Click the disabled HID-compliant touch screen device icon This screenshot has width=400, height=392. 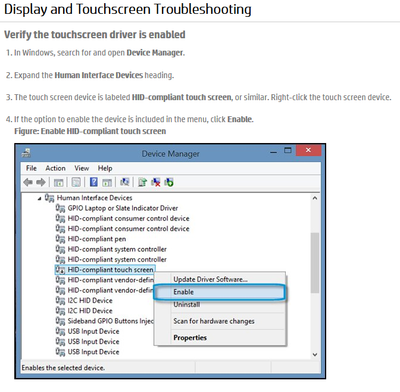click(60, 270)
